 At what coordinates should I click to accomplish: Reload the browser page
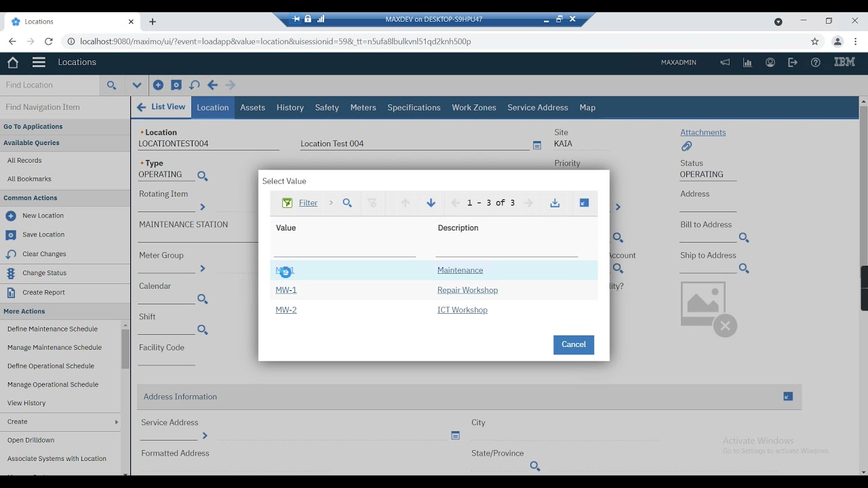pos(49,41)
